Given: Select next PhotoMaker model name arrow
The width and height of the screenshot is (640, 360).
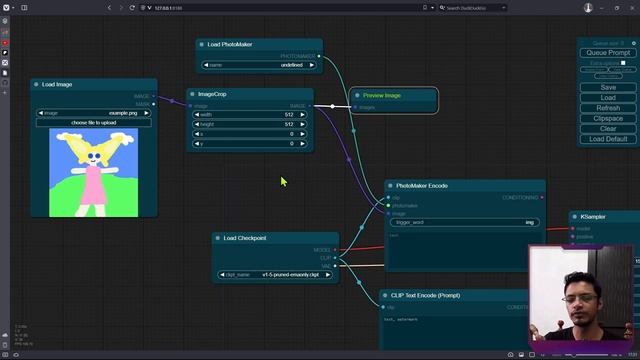Looking at the screenshot, I should coord(312,65).
